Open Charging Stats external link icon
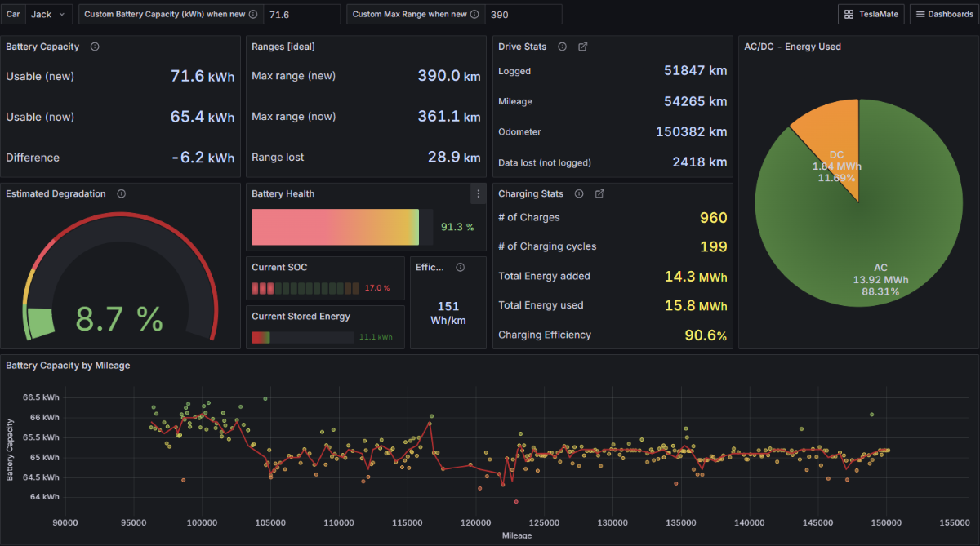Viewport: 980px width, 546px height. (x=599, y=194)
